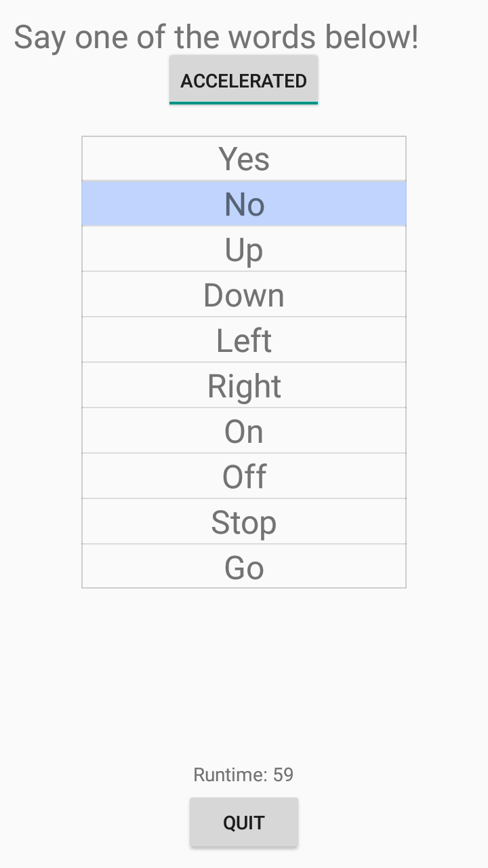Click the Runtime: 59 label
488x868 pixels.
pyautogui.click(x=243, y=774)
